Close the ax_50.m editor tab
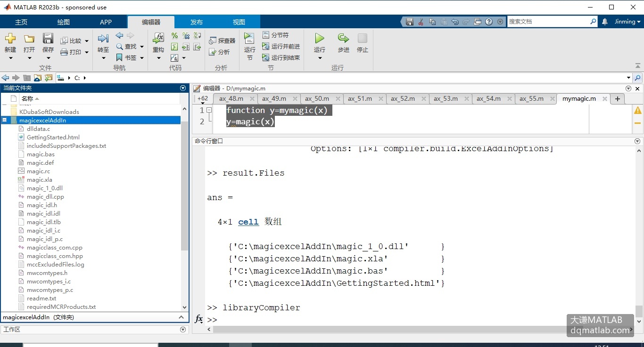 pos(338,99)
